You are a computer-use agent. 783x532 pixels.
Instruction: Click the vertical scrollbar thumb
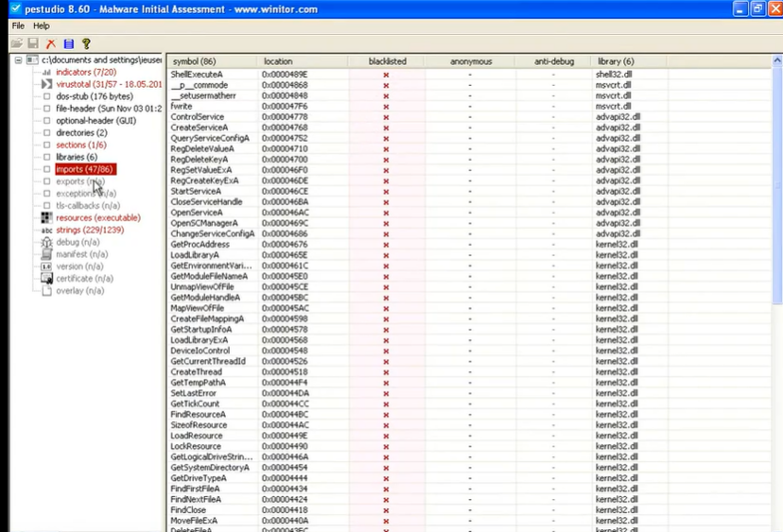click(777, 185)
